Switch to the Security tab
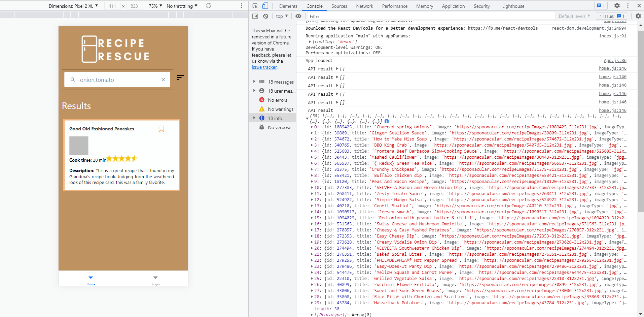Screen dimensions: 644x317 (x=481, y=6)
